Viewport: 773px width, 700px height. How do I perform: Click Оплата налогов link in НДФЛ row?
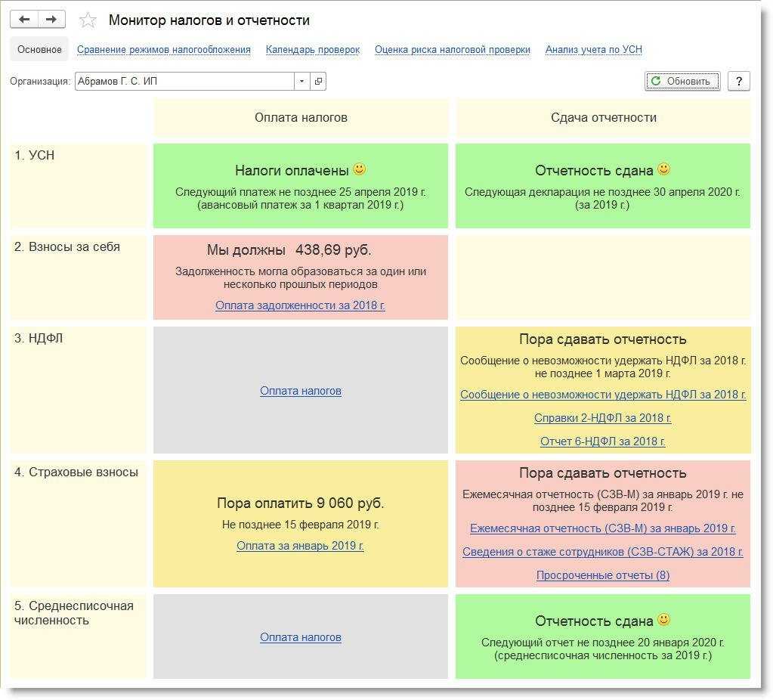coord(301,391)
